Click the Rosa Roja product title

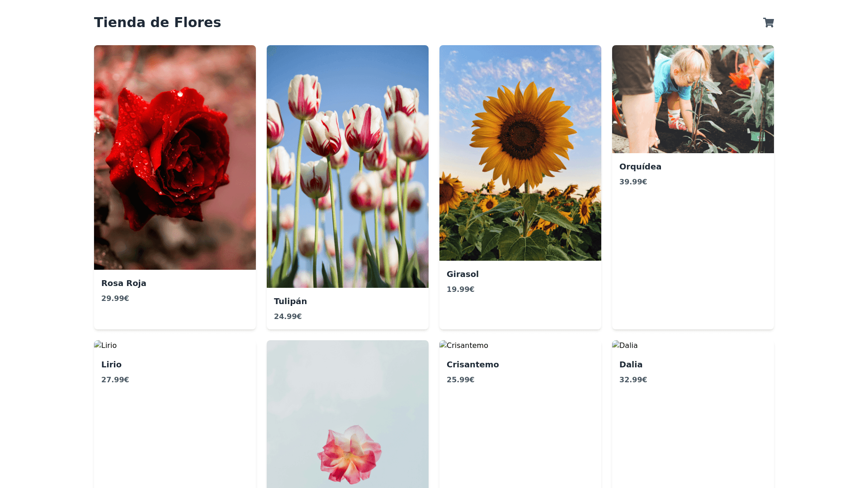[x=124, y=283]
